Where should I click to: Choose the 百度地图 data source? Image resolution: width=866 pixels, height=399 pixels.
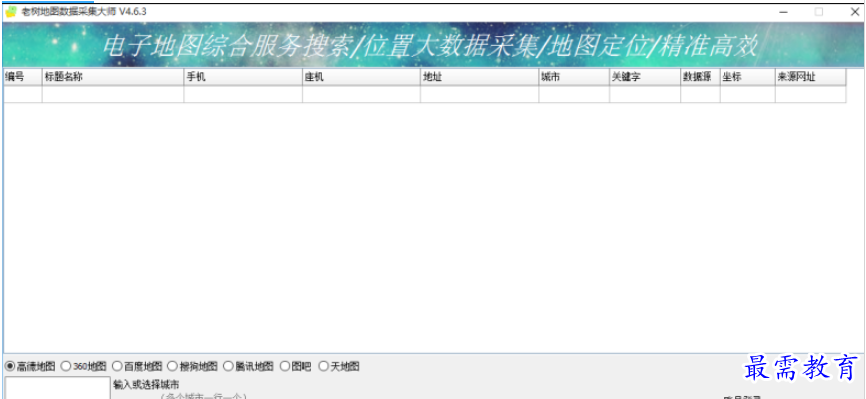(x=137, y=366)
